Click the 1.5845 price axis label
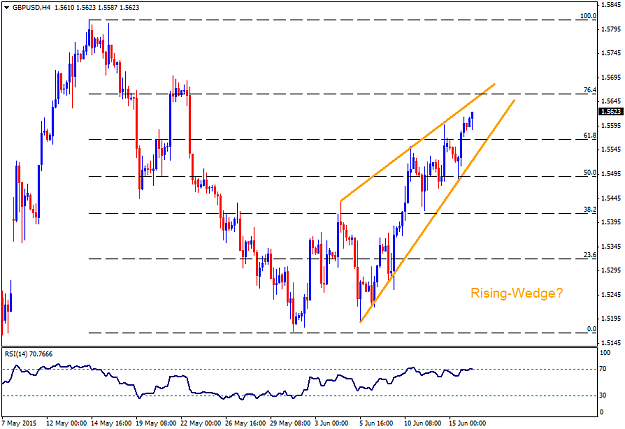The height and width of the screenshot is (429, 625). coord(612,5)
